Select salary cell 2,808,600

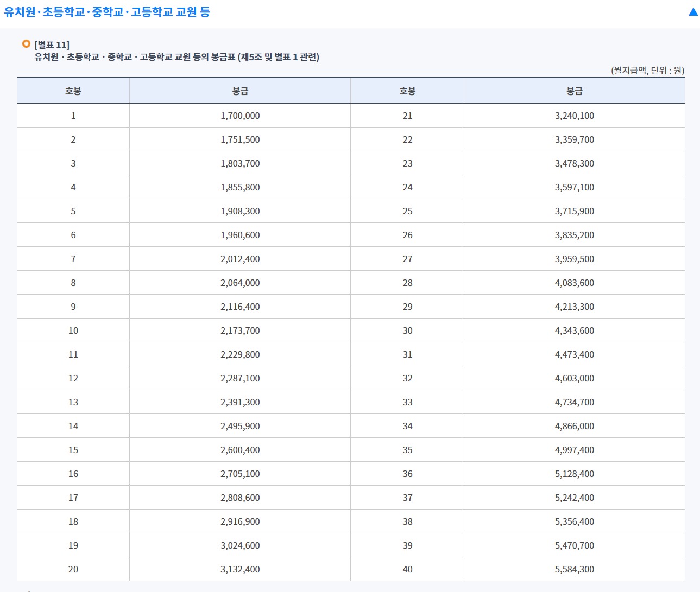pyautogui.click(x=240, y=498)
